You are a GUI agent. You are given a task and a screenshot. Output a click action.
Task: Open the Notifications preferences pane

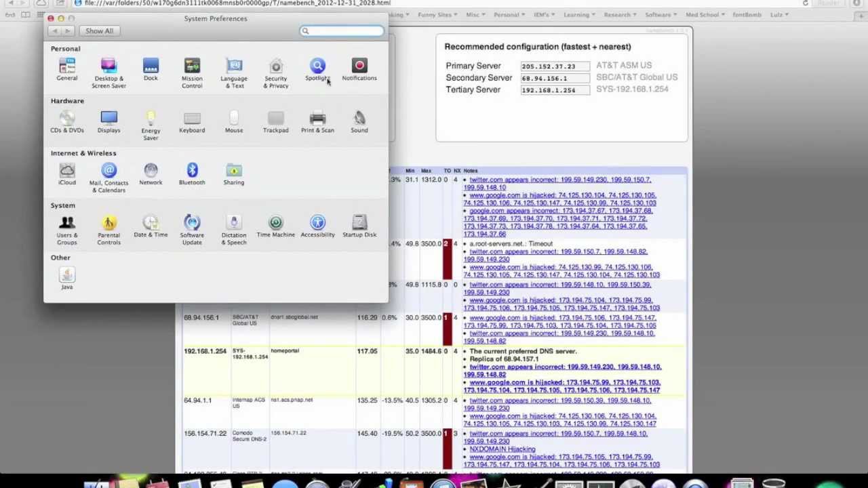tap(359, 70)
